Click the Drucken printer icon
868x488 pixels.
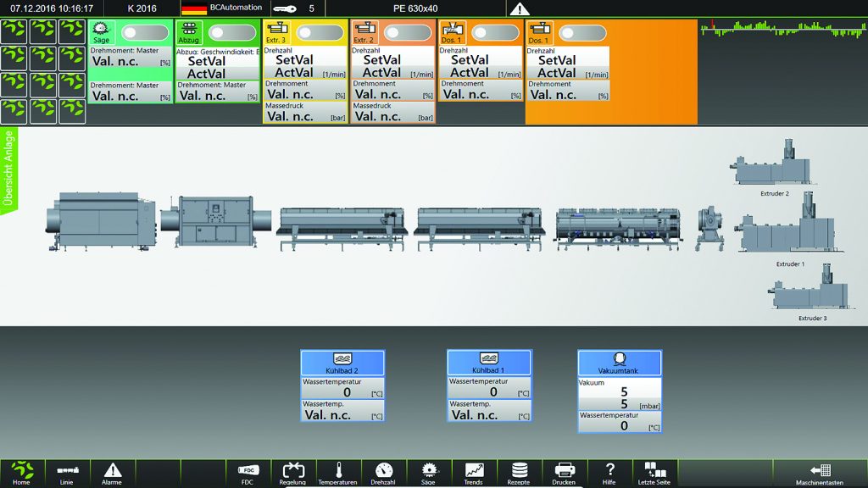[564, 473]
